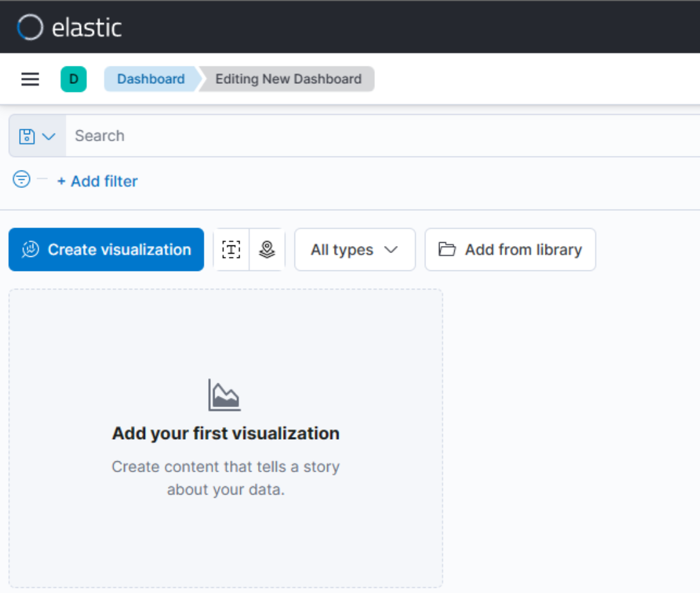The width and height of the screenshot is (700, 593).
Task: Click the save query floppy disk icon
Action: tap(26, 135)
